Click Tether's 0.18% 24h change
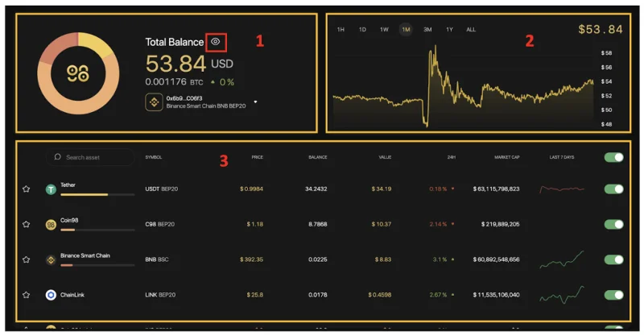 click(441, 189)
